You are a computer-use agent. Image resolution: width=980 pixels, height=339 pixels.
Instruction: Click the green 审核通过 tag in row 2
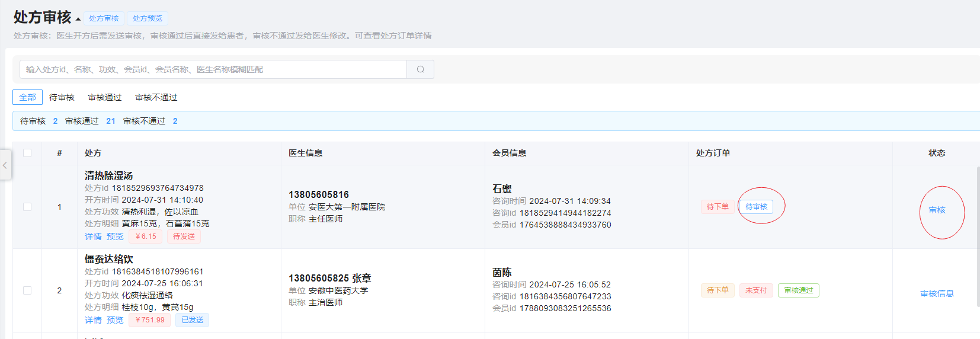799,290
